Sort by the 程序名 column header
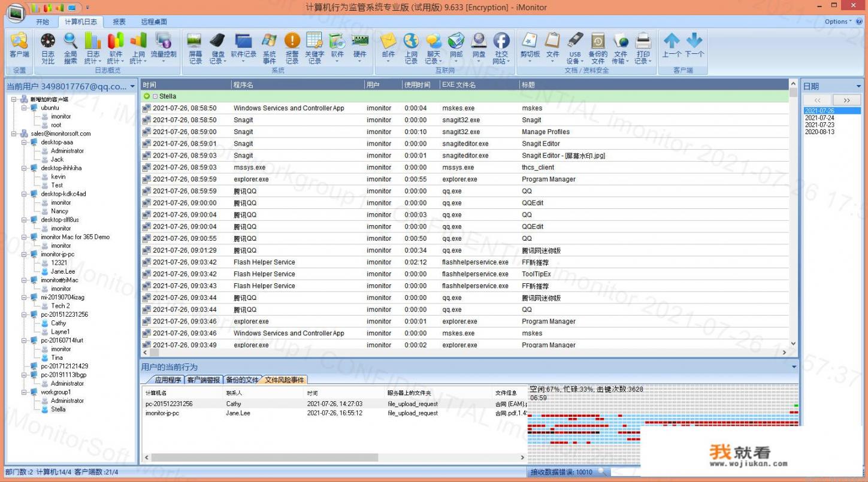Screen dimensions: 868x482 tap(298, 85)
